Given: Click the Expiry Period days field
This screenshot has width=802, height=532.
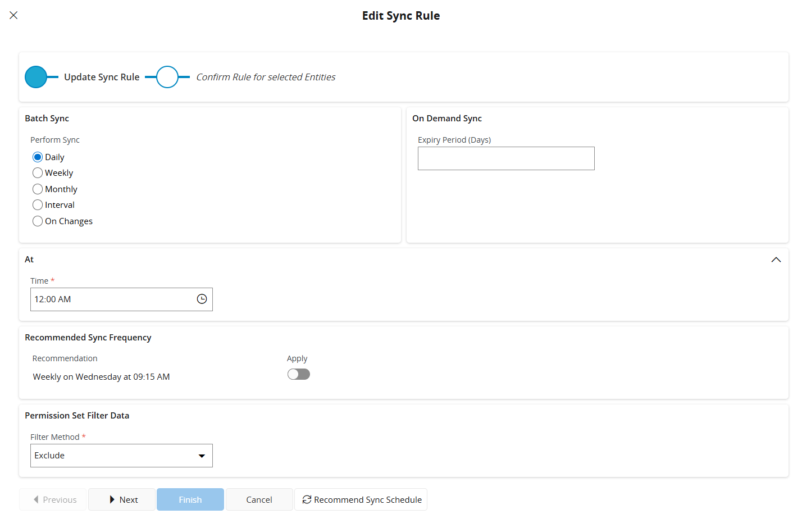Looking at the screenshot, I should (505, 158).
